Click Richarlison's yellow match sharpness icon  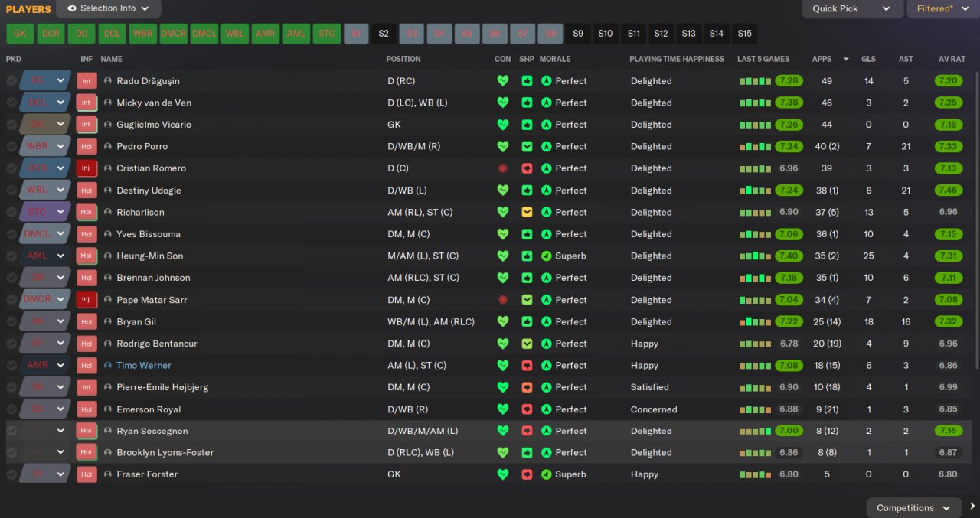click(x=527, y=212)
